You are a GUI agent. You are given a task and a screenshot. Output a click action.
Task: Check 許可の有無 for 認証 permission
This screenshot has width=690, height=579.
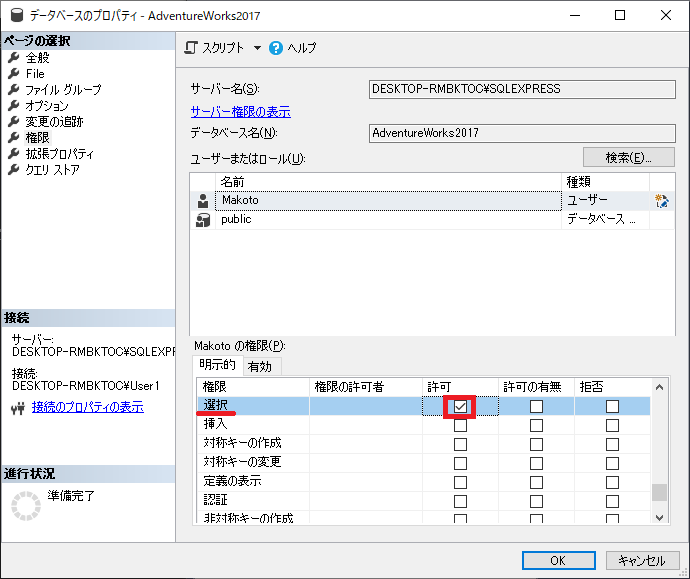click(536, 501)
